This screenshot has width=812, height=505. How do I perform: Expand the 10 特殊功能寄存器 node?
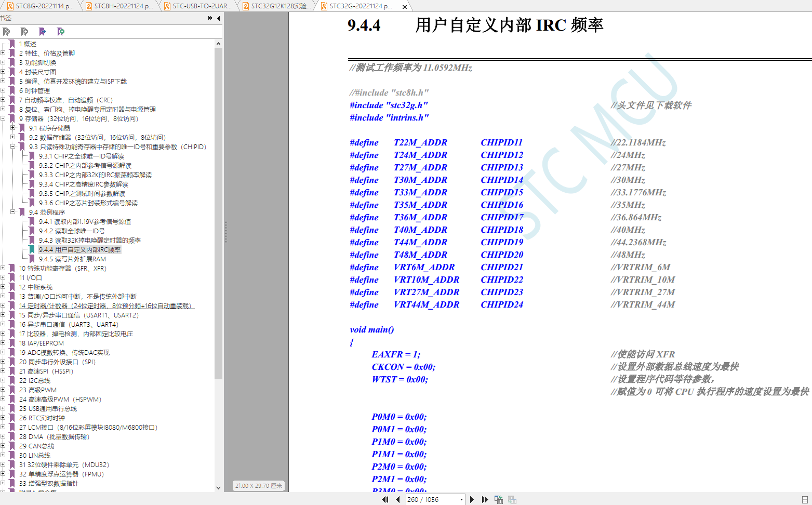3,268
